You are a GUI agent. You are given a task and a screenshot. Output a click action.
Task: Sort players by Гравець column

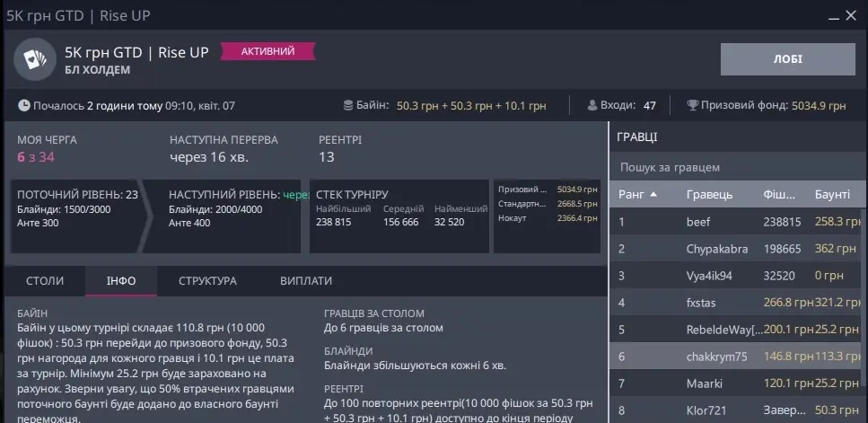coord(709,194)
